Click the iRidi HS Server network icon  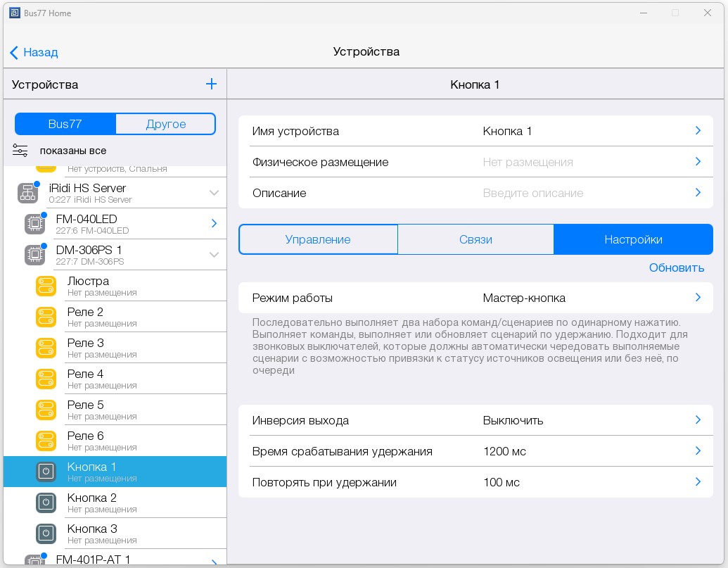click(x=27, y=193)
